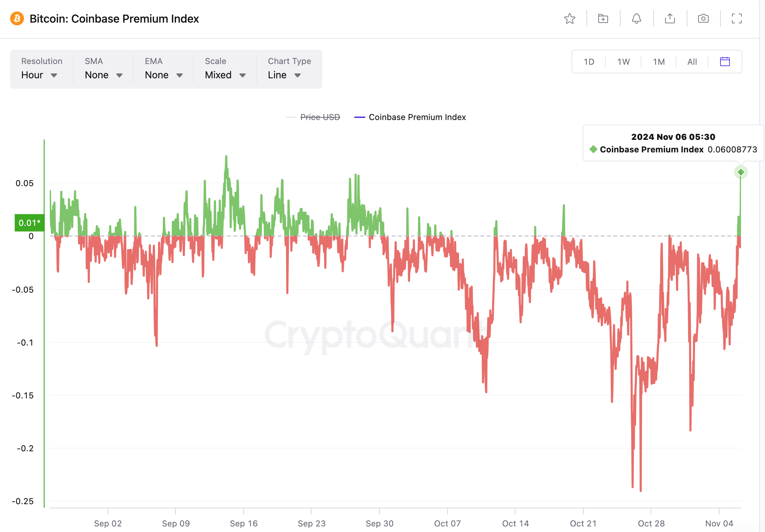Toggle Price USD legend visibility
Screen dimensions: 765x532
[322, 118]
